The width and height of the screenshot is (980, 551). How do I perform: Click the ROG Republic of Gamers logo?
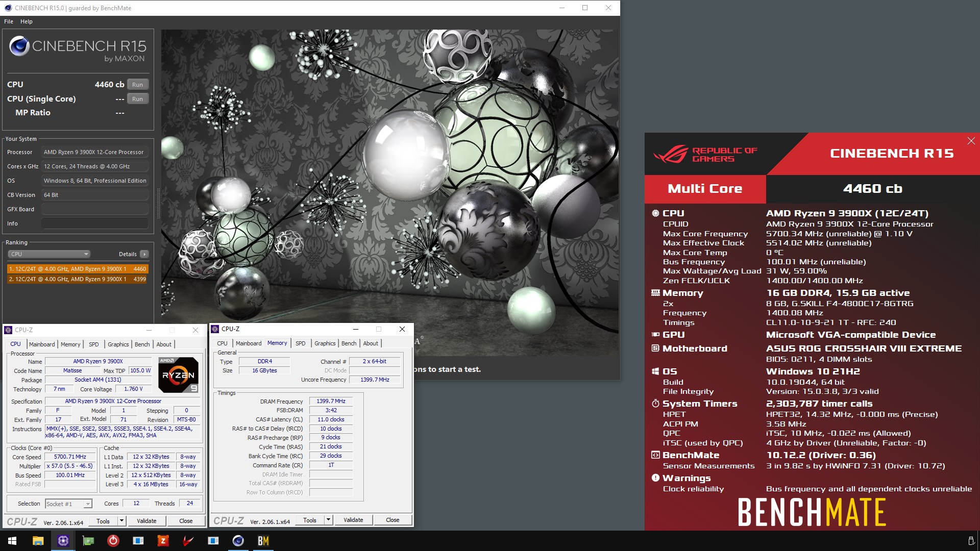click(x=705, y=154)
